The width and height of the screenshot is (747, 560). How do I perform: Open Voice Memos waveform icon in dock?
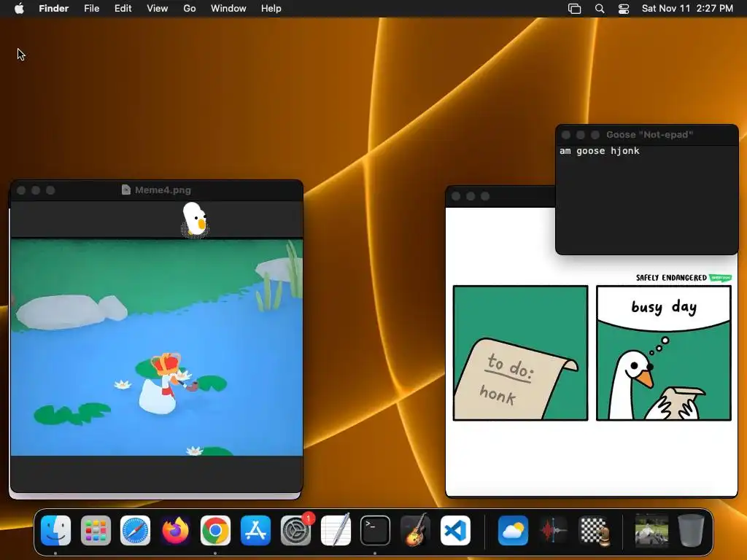pyautogui.click(x=554, y=530)
